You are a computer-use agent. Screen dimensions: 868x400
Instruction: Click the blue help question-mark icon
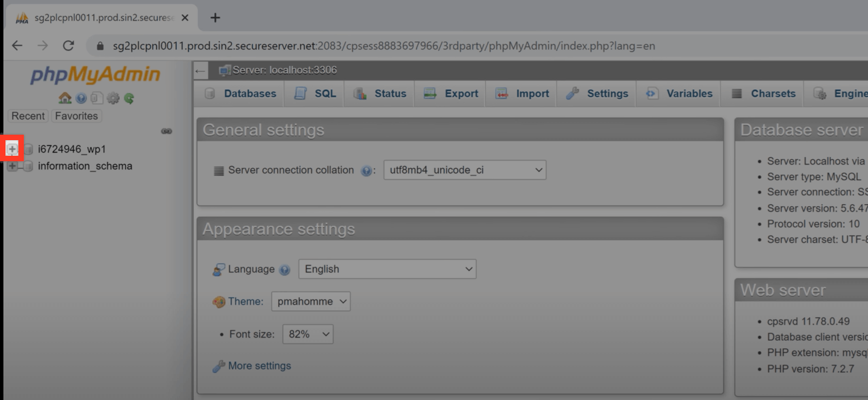(x=80, y=98)
